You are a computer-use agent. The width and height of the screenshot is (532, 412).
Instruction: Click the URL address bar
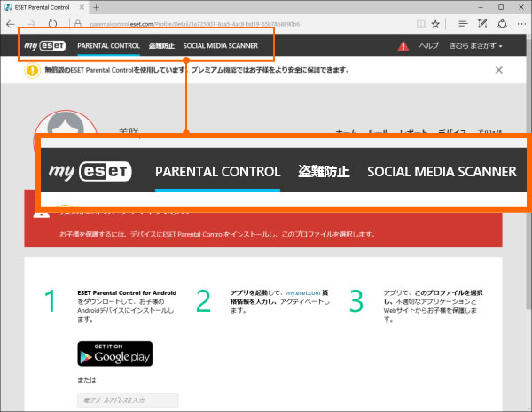tap(195, 24)
